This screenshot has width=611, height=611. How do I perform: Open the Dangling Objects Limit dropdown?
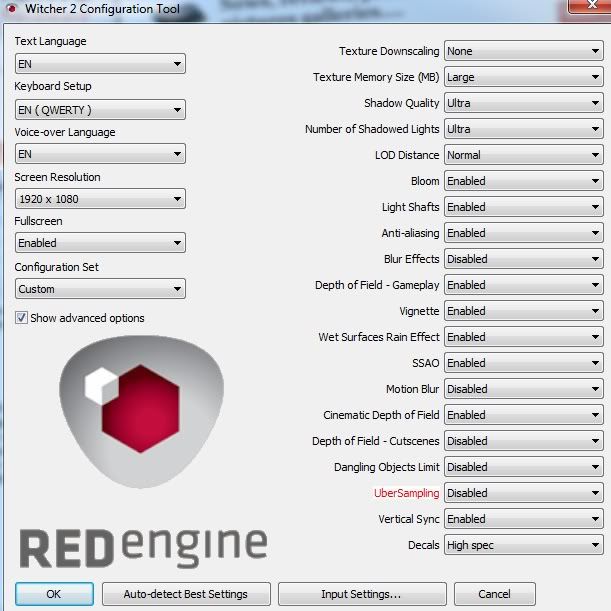[x=524, y=467]
